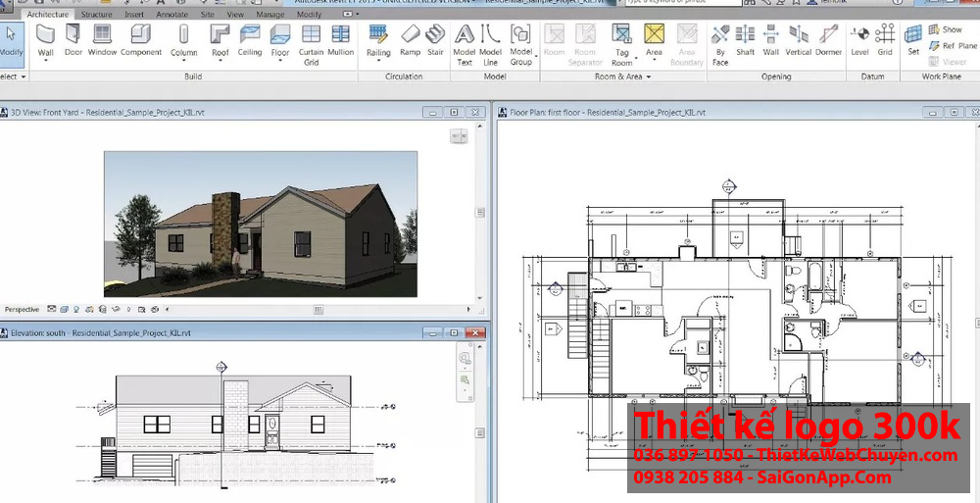The image size is (980, 503).
Task: Expand the Room & Area panel dropdown
Action: tap(648, 76)
